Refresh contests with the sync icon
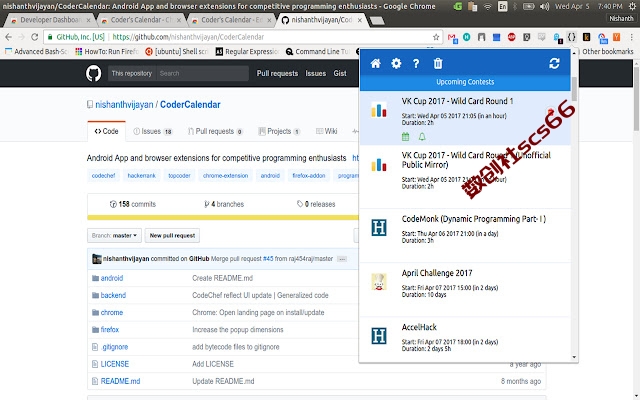 (x=554, y=63)
